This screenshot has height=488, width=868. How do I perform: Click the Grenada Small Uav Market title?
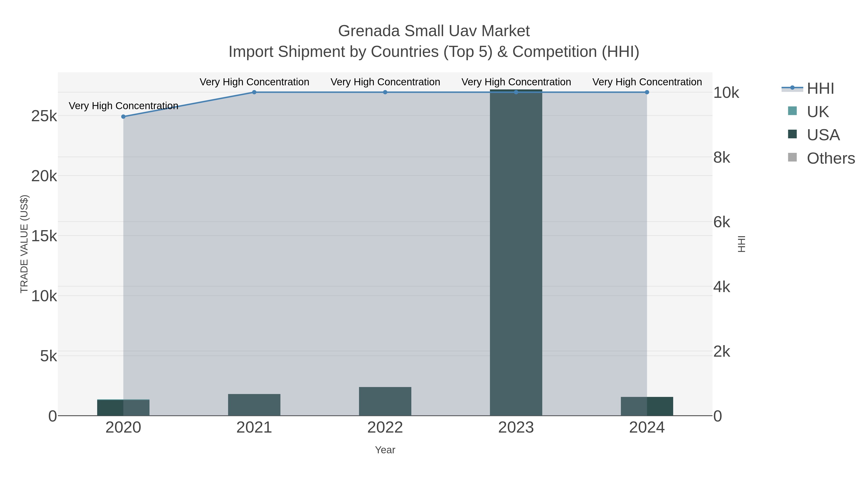coord(434,31)
